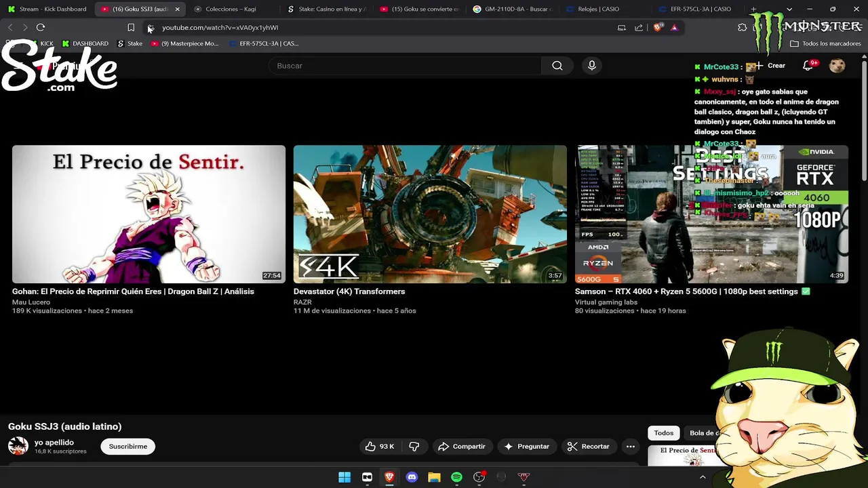868x488 pixels.
Task: Start voice search with the microphone icon
Action: [x=591, y=66]
